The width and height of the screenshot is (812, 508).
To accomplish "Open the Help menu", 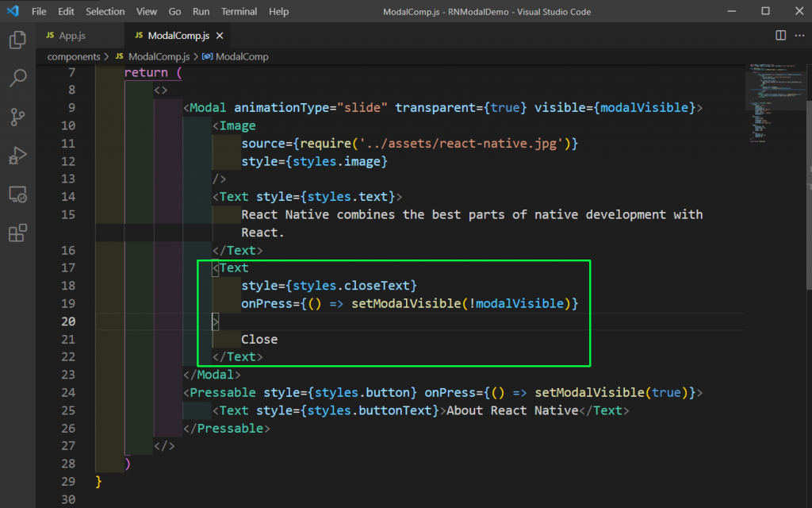I will click(x=278, y=11).
